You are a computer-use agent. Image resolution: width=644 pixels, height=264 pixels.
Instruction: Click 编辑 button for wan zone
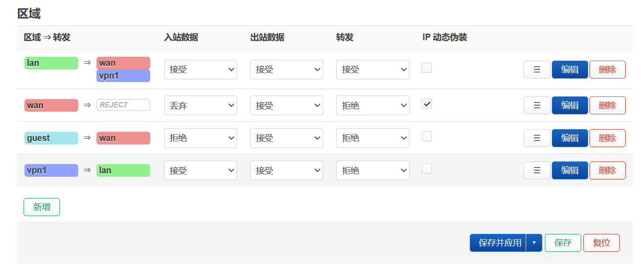point(570,105)
